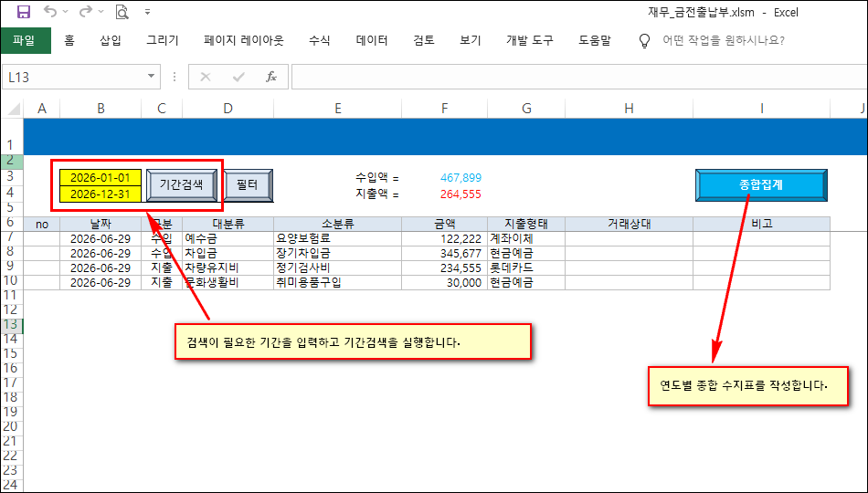Open the 보기 ribbon tab
This screenshot has width=868, height=493.
[x=470, y=40]
